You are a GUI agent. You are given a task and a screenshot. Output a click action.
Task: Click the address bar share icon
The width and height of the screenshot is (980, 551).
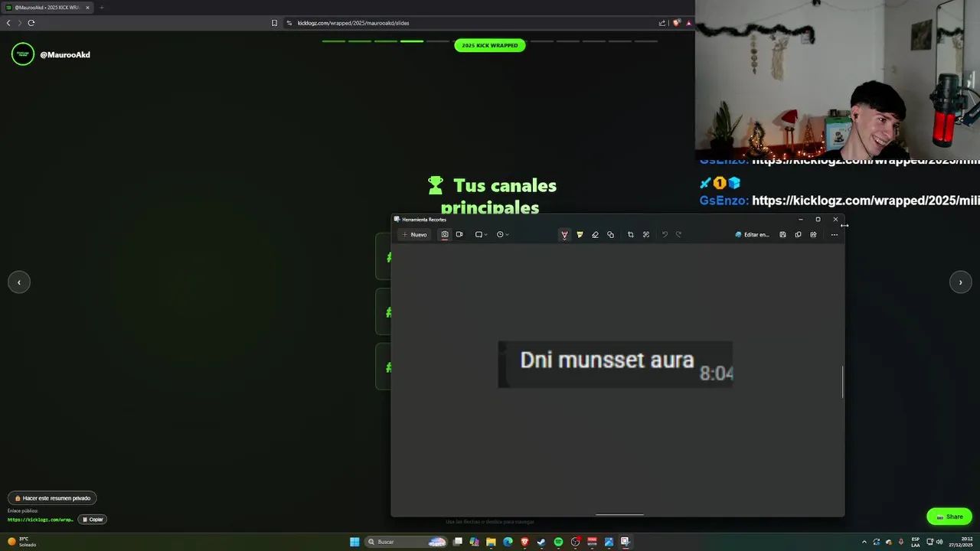pos(662,23)
